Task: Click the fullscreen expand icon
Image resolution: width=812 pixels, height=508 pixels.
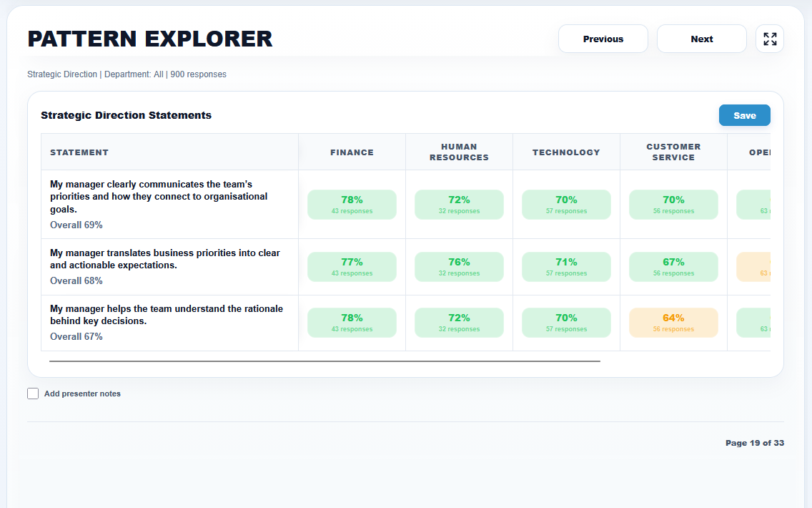Action: click(770, 39)
